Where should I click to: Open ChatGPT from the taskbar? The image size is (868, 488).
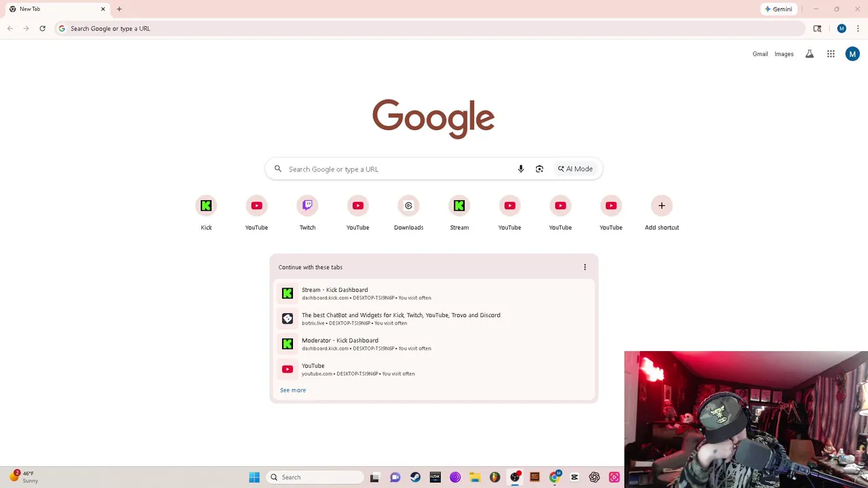pos(595,477)
